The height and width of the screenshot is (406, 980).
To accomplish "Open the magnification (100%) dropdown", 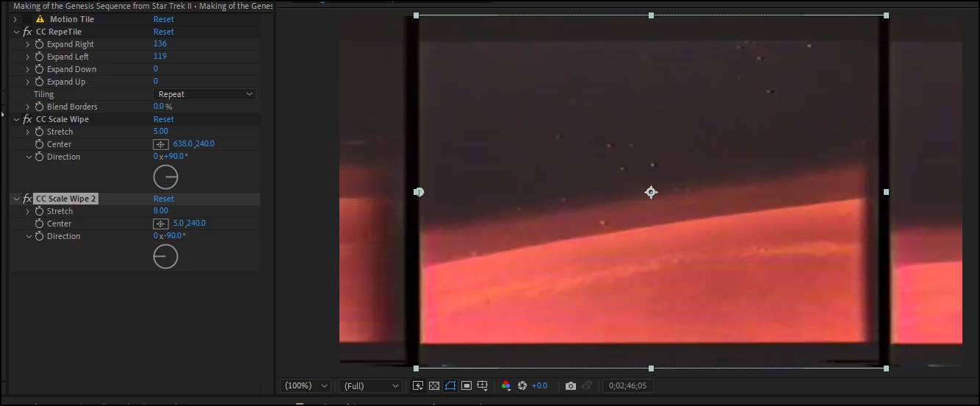I will 305,385.
